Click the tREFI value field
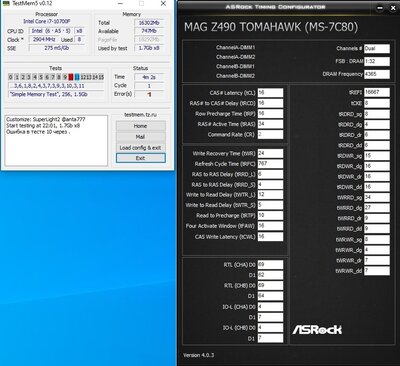The width and height of the screenshot is (400, 366). 377,92
